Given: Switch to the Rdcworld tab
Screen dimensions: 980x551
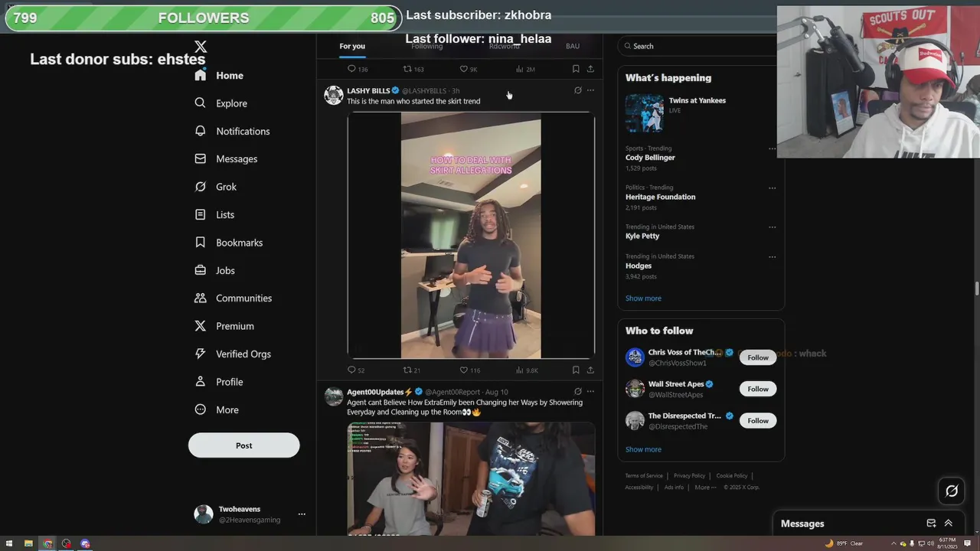Looking at the screenshot, I should (x=505, y=46).
